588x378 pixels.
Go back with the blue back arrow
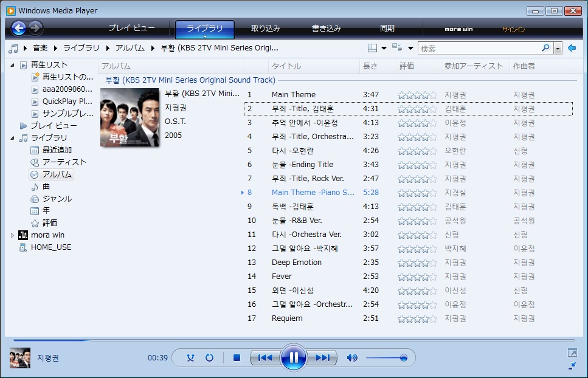pos(18,28)
